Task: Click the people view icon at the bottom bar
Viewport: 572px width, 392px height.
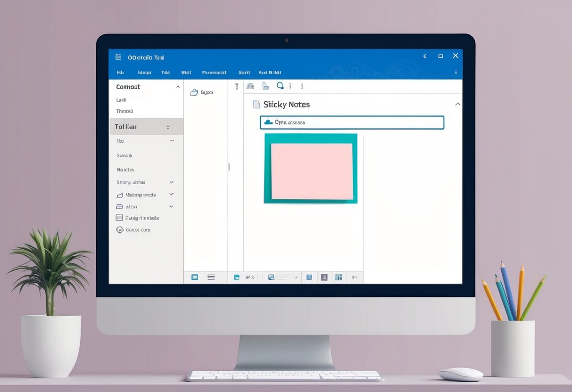Action: pos(324,278)
